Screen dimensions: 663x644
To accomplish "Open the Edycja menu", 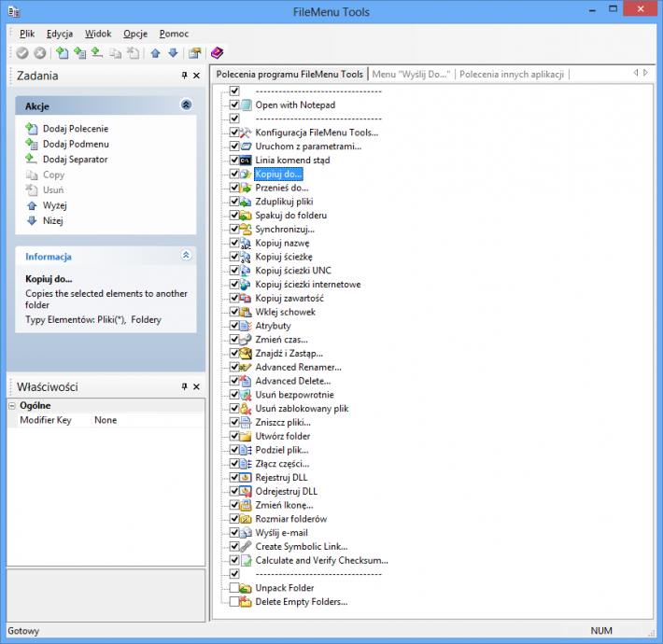I will 60,34.
